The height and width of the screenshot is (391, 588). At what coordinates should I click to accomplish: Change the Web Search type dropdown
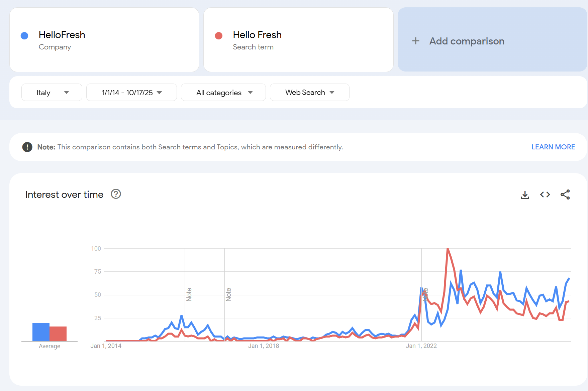click(309, 93)
